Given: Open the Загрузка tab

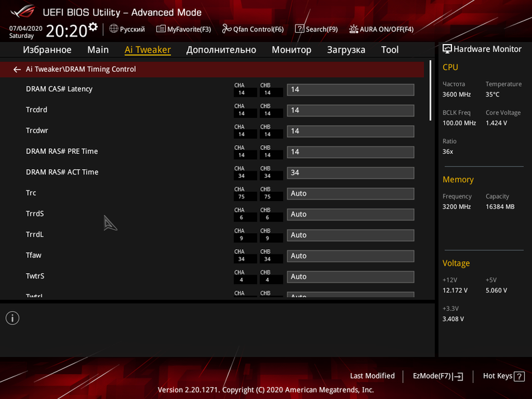Looking at the screenshot, I should click(x=346, y=50).
